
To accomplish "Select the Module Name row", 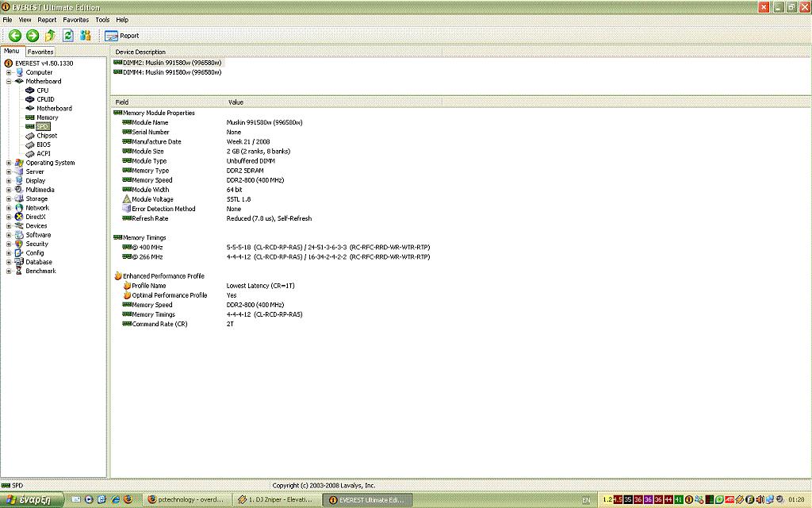I will [x=213, y=122].
